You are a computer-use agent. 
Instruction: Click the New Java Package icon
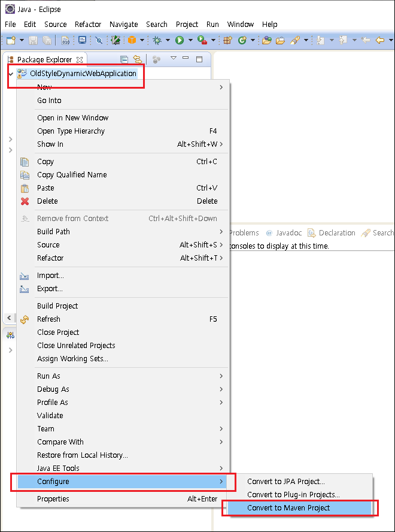point(227,40)
